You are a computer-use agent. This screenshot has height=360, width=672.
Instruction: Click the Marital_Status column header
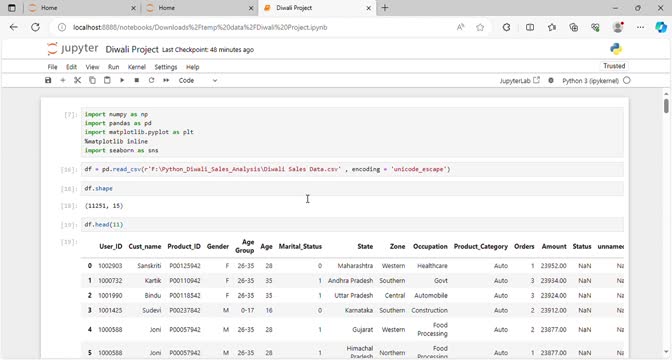300,246
